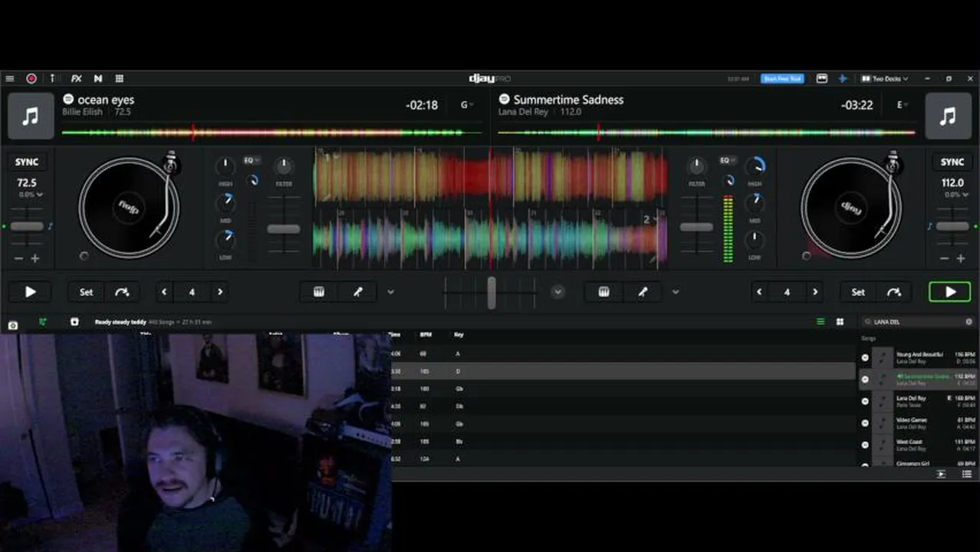
Task: Switch library to list view
Action: [821, 322]
